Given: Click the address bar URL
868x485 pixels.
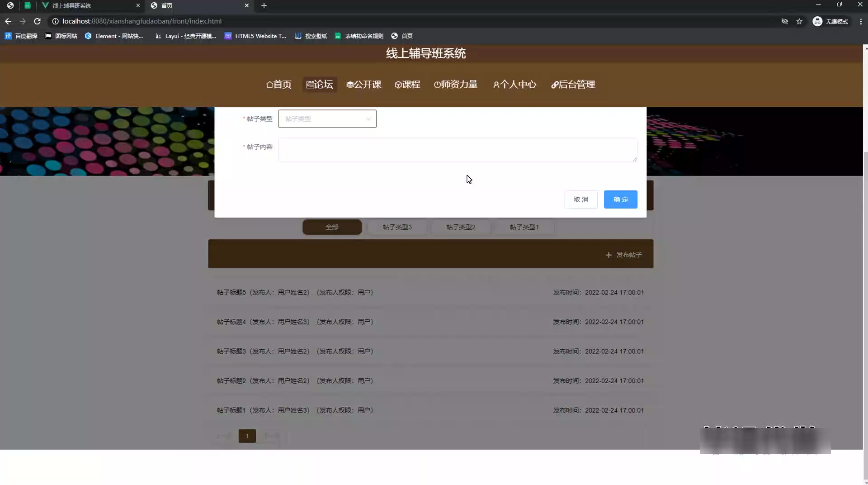Looking at the screenshot, I should coord(142,21).
